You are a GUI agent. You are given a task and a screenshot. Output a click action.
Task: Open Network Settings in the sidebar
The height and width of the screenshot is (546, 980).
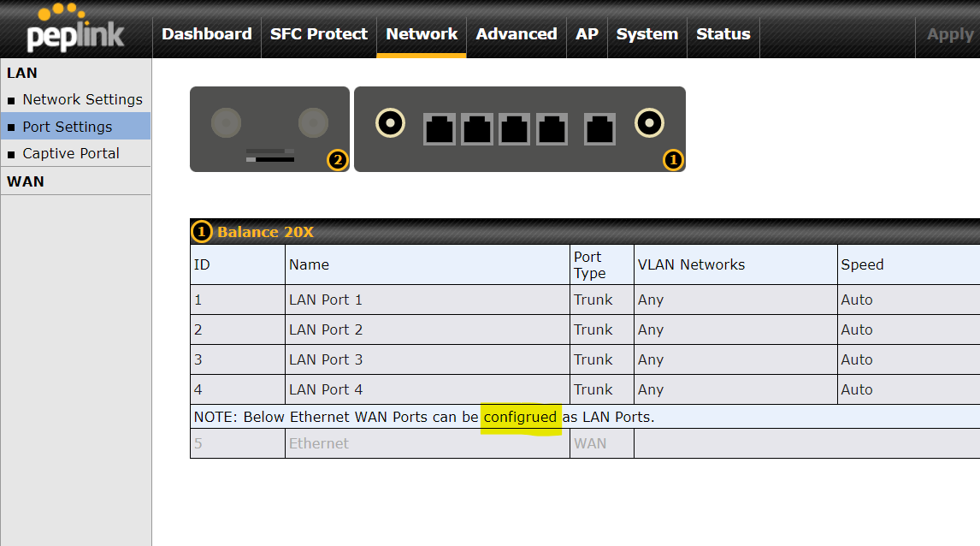82,99
